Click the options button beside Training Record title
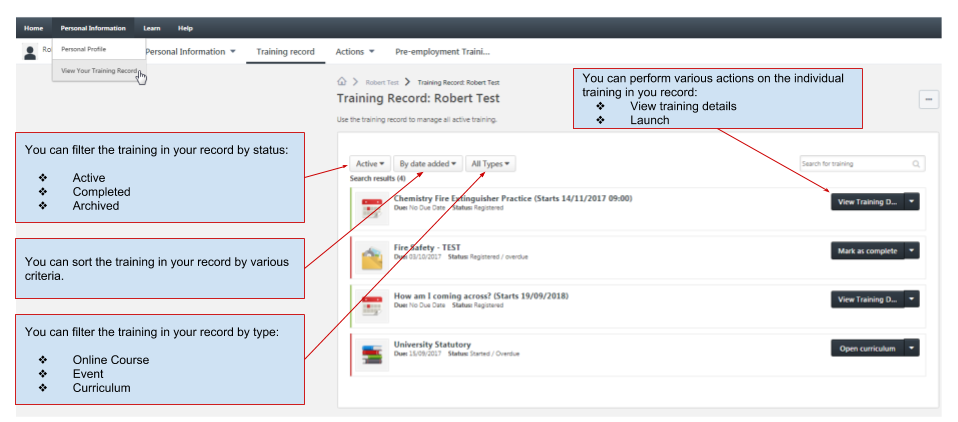958x422 pixels. (x=929, y=99)
